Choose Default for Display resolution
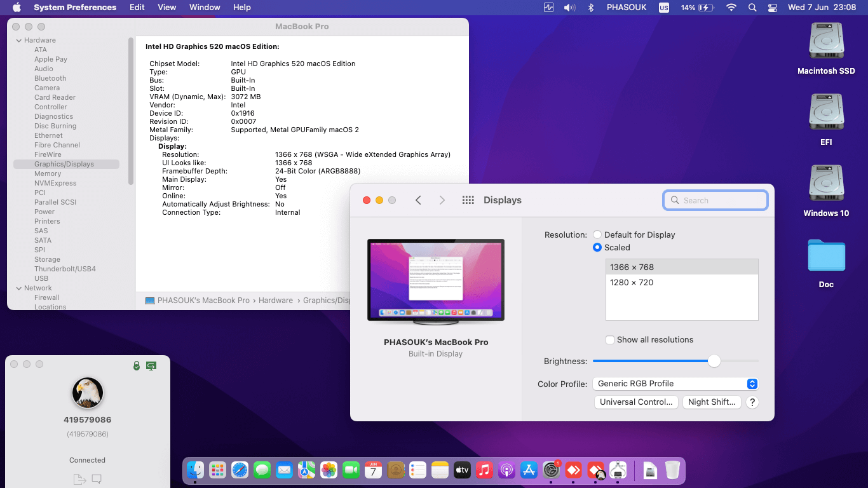The height and width of the screenshot is (488, 868). pyautogui.click(x=597, y=234)
